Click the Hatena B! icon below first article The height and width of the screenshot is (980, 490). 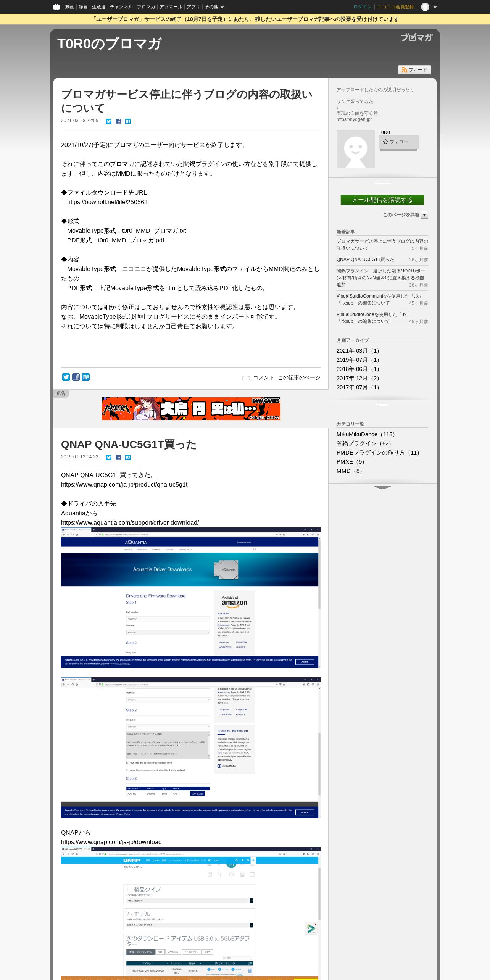[x=86, y=377]
